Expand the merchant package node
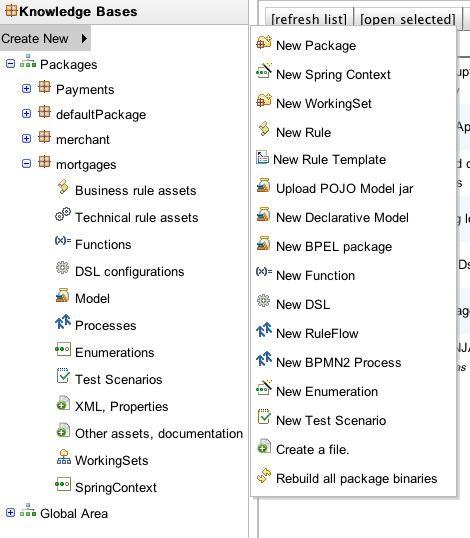This screenshot has height=538, width=470. tap(26, 139)
